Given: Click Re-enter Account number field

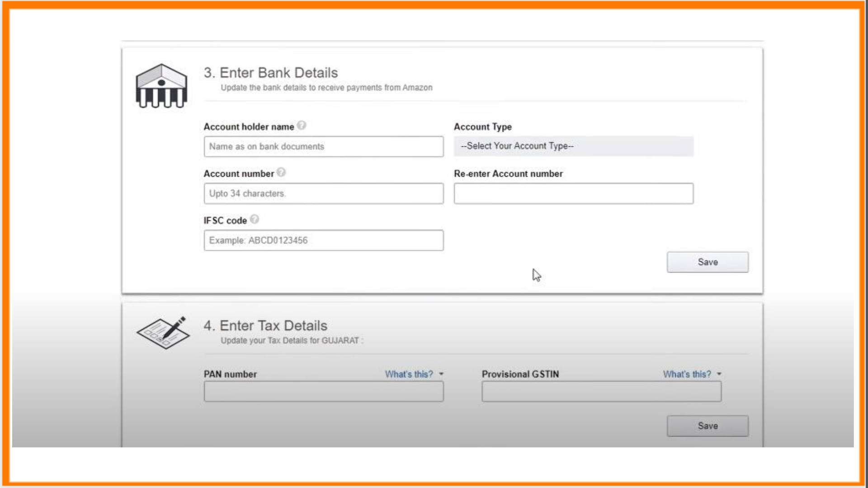Looking at the screenshot, I should pyautogui.click(x=574, y=193).
